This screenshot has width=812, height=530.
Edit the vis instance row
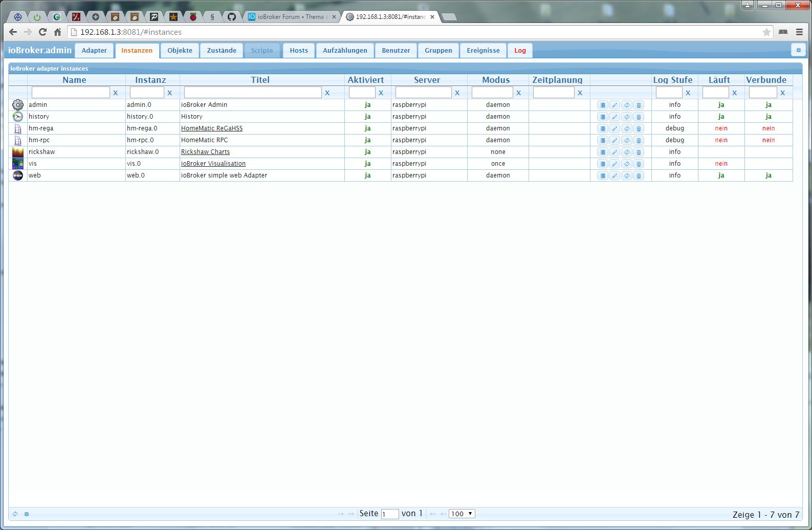tap(615, 164)
